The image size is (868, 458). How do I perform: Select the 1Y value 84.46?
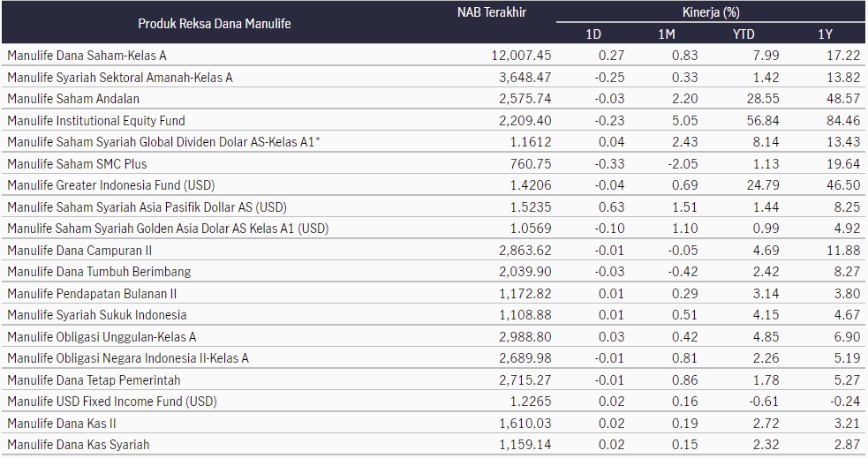point(843,121)
